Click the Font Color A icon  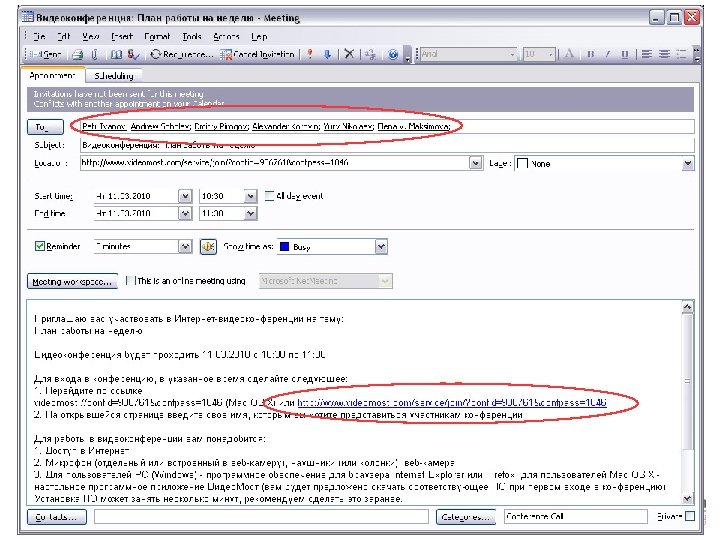tap(569, 54)
